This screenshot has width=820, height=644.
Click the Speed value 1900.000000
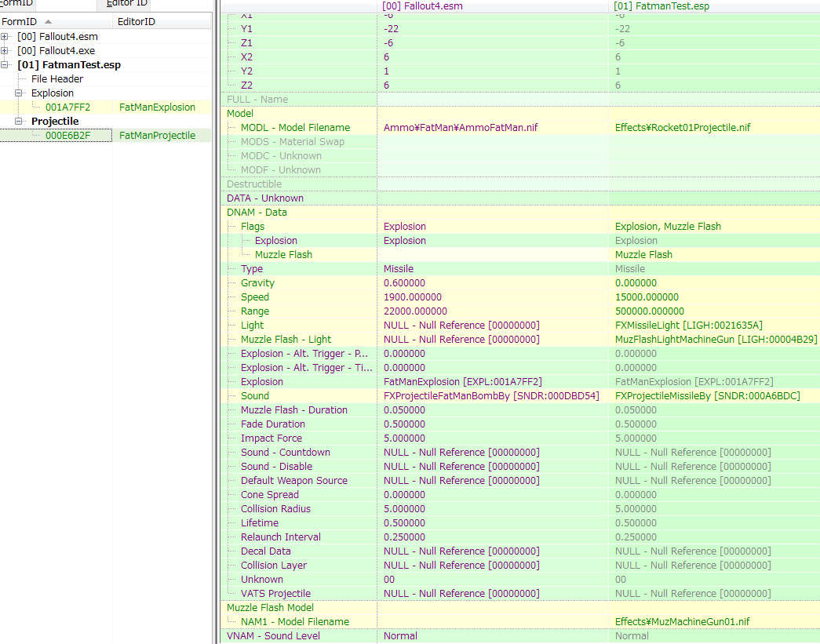(413, 297)
